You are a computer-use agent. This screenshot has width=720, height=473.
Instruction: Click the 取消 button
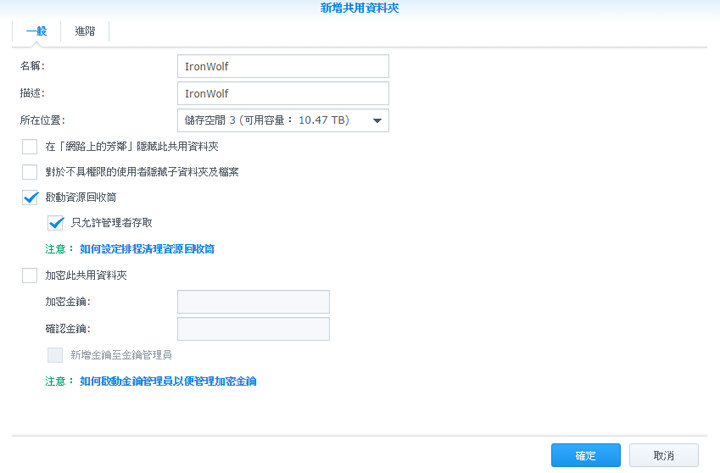tap(663, 456)
